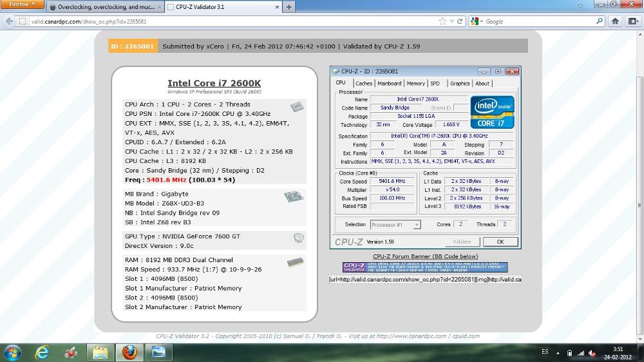644x362 pixels.
Task: Click the search magnifier icon
Action: (600, 21)
